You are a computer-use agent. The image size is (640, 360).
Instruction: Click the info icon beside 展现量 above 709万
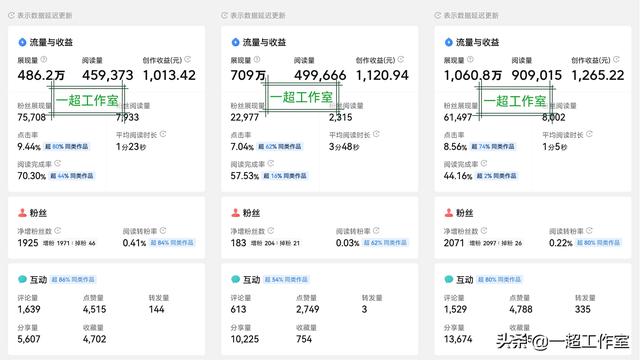tap(257, 59)
